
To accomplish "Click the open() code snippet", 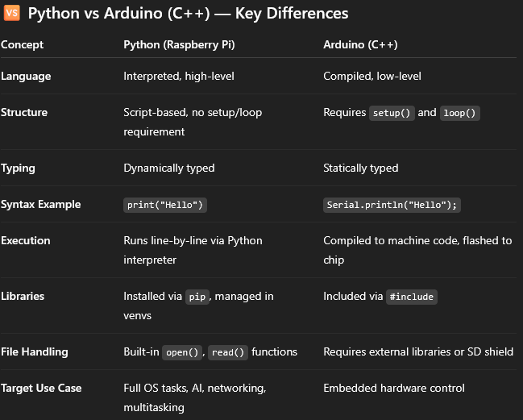I will [183, 352].
